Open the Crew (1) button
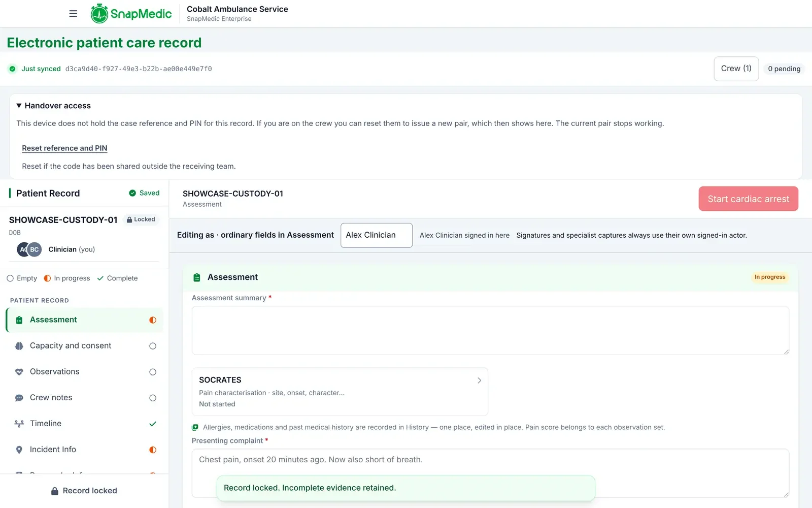 (736, 69)
